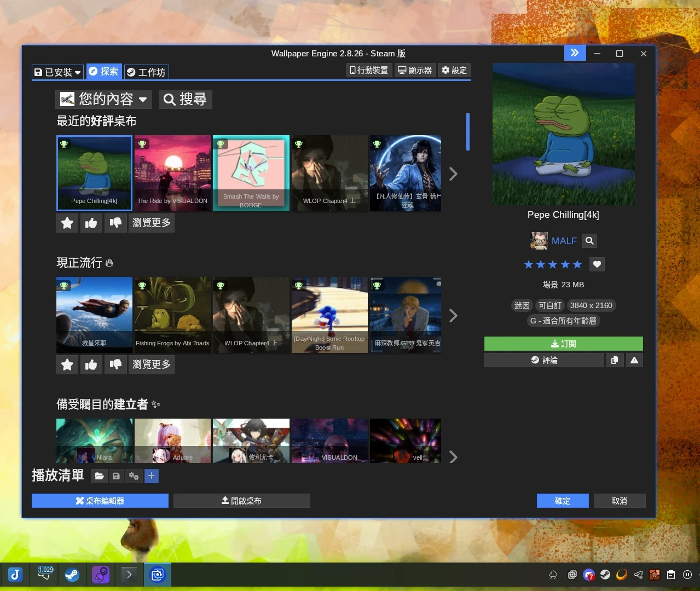700x591 pixels.
Task: Select Sonic Rooftop Boost Run wallpaper
Action: (329, 315)
